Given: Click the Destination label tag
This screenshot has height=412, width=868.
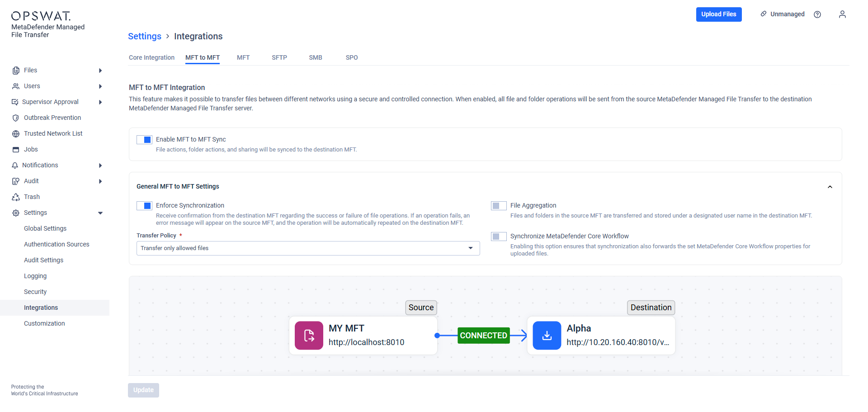Looking at the screenshot, I should point(651,308).
